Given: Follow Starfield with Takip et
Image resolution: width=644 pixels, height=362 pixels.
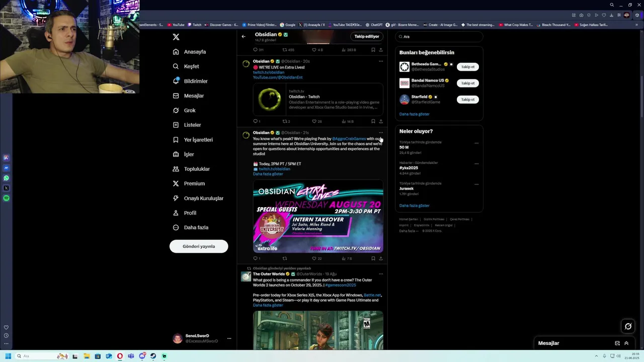Looking at the screenshot, I should coord(468,100).
